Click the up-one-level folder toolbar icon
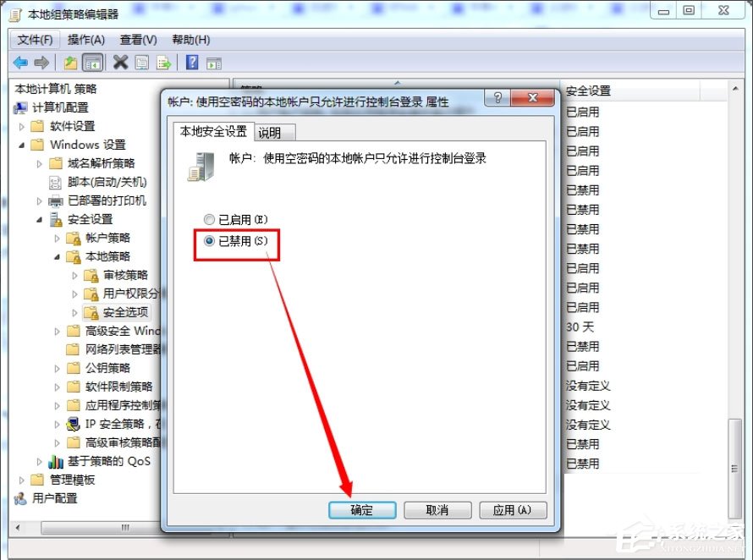 point(70,62)
